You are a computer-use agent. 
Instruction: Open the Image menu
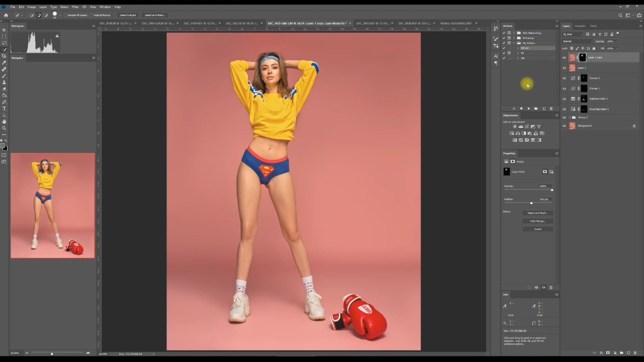32,7
